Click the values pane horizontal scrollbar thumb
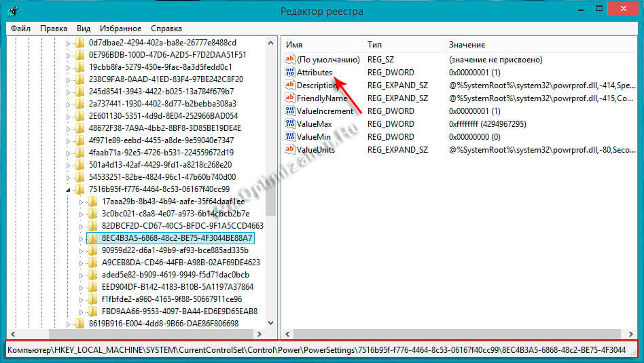 [x=457, y=334]
